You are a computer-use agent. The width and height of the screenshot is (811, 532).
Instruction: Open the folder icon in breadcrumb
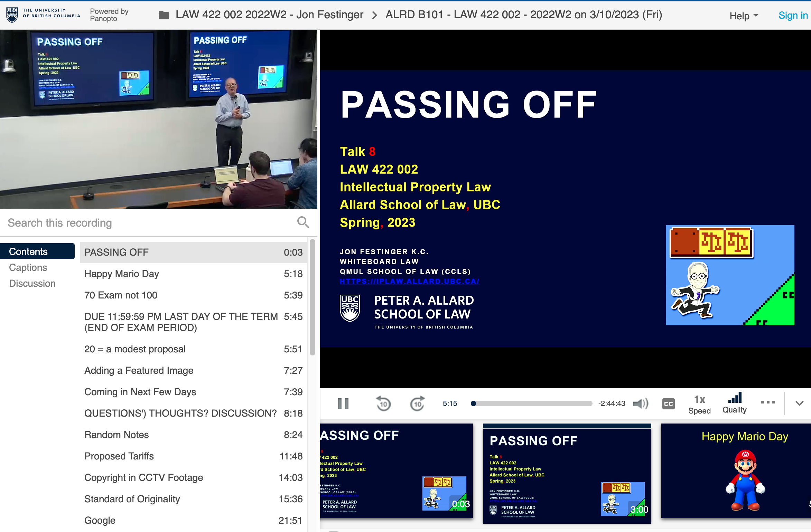(164, 15)
